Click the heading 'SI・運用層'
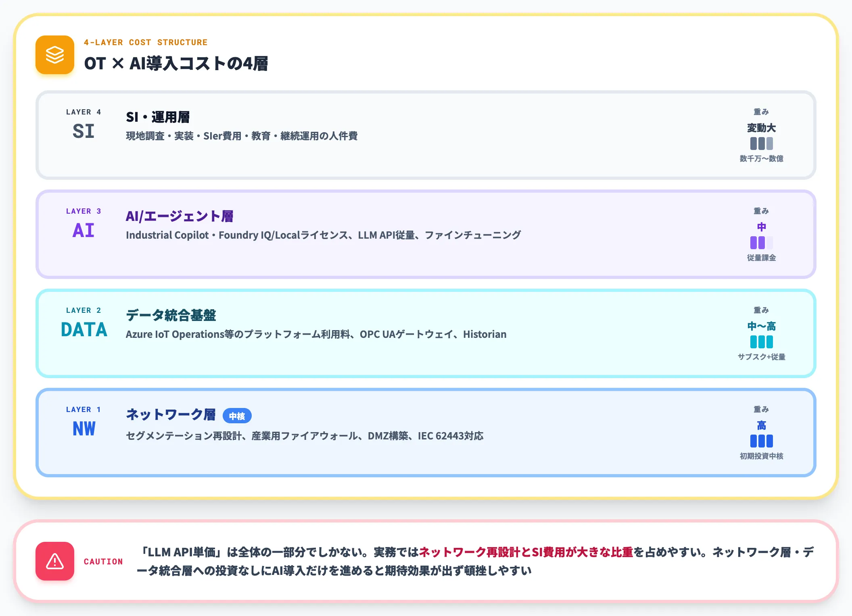 tap(158, 117)
